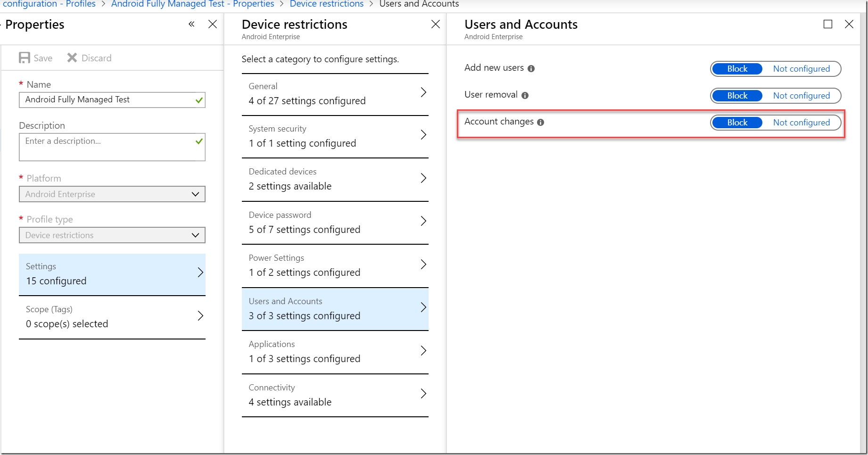
Task: Click the Discard icon next to Save
Action: (72, 58)
